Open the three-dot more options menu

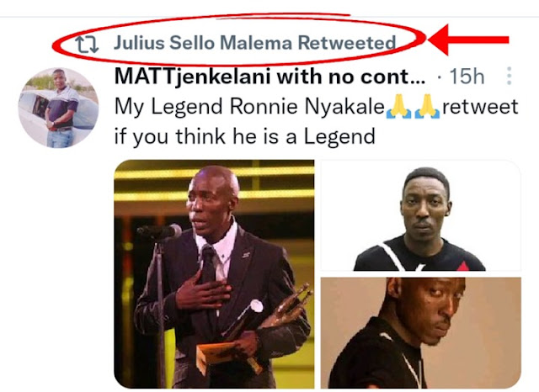[509, 76]
